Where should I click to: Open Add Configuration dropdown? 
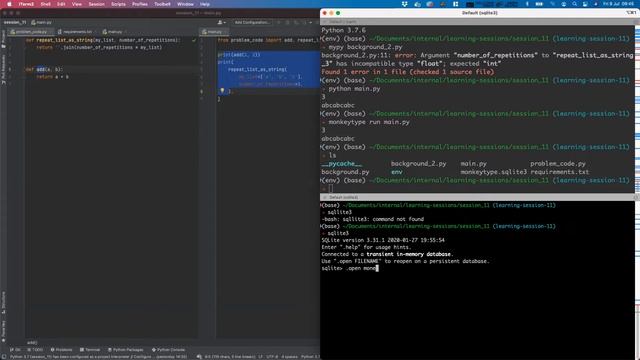point(252,22)
